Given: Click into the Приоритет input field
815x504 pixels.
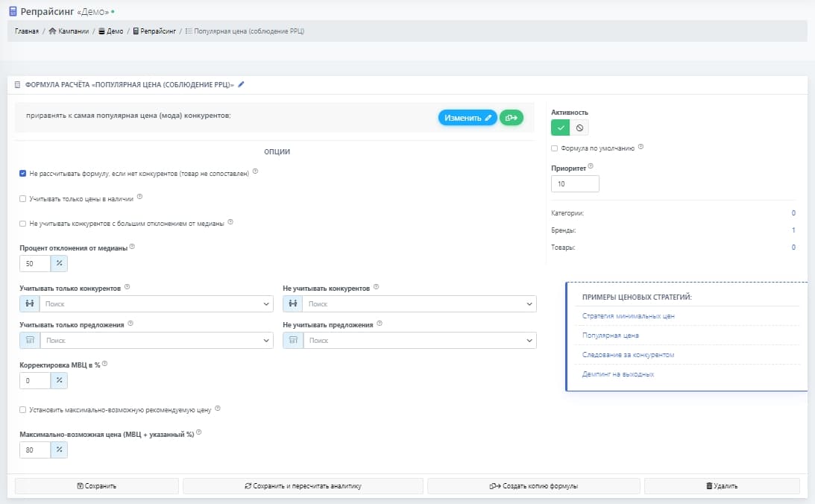Looking at the screenshot, I should click(575, 183).
